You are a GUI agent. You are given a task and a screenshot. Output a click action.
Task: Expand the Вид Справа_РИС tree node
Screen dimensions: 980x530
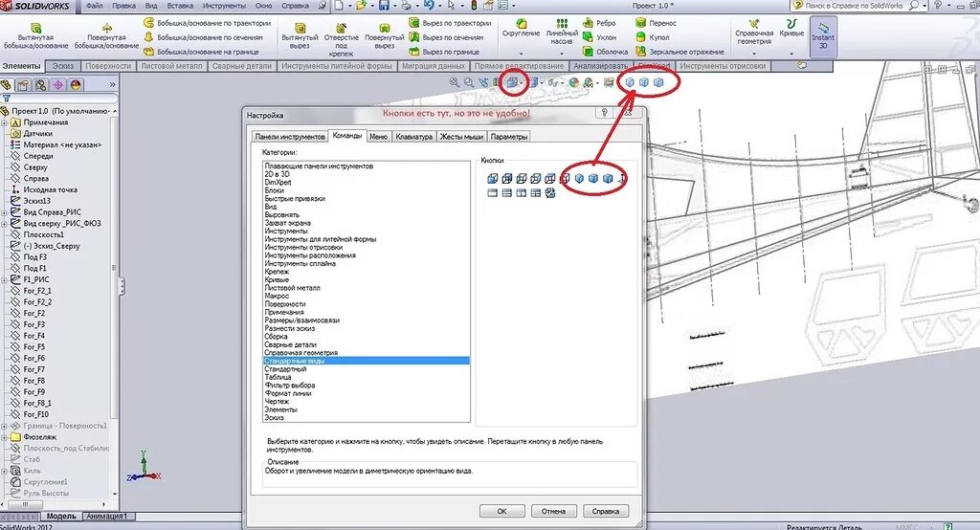(5, 212)
